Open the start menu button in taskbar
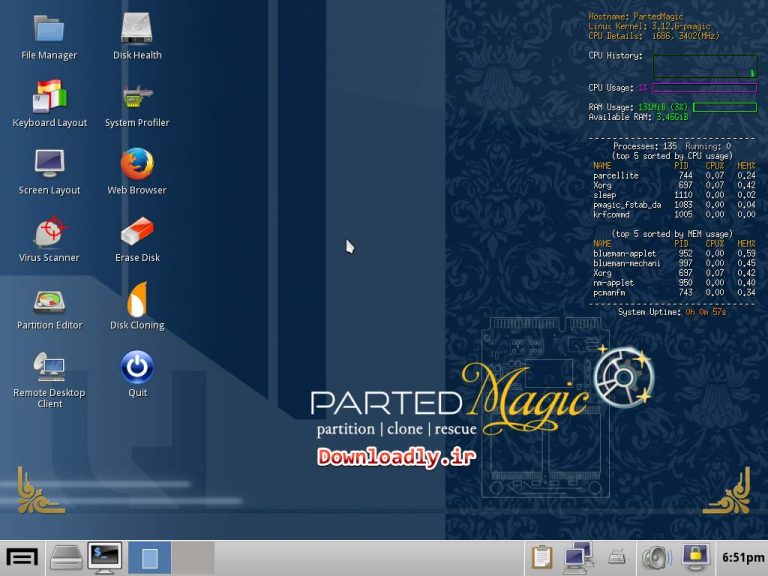 click(22, 557)
